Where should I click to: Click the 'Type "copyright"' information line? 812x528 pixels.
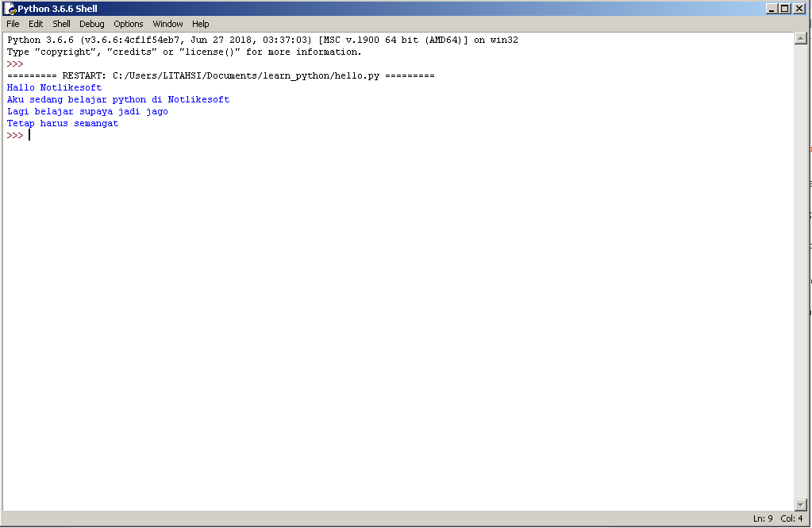coord(184,52)
